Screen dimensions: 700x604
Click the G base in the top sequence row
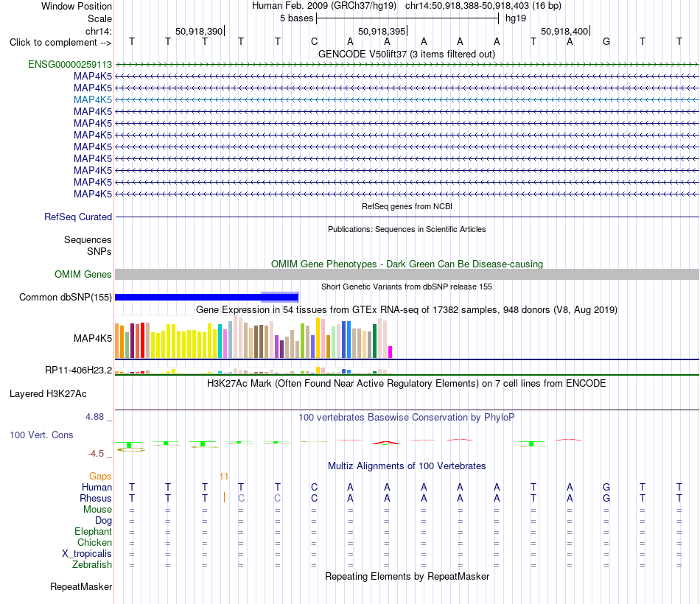tap(606, 41)
